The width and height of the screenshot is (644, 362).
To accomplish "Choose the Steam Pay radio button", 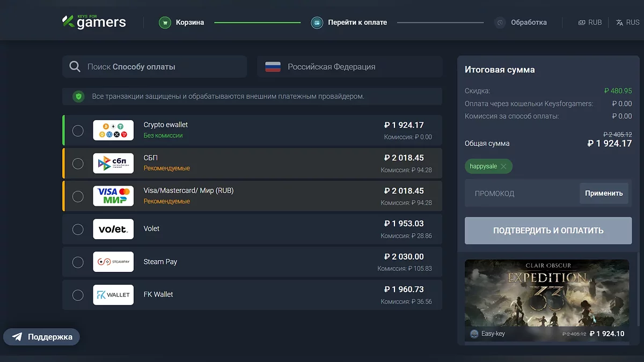I will 78,262.
